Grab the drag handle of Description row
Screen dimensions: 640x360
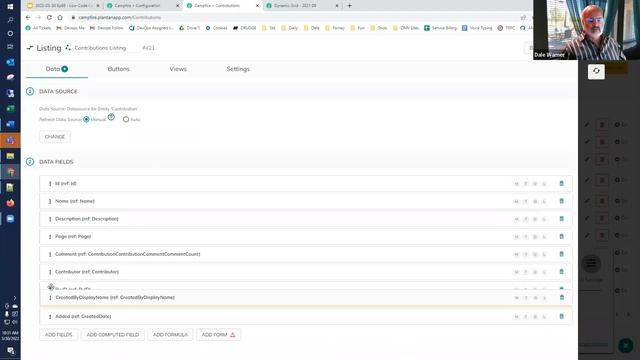[x=50, y=219]
